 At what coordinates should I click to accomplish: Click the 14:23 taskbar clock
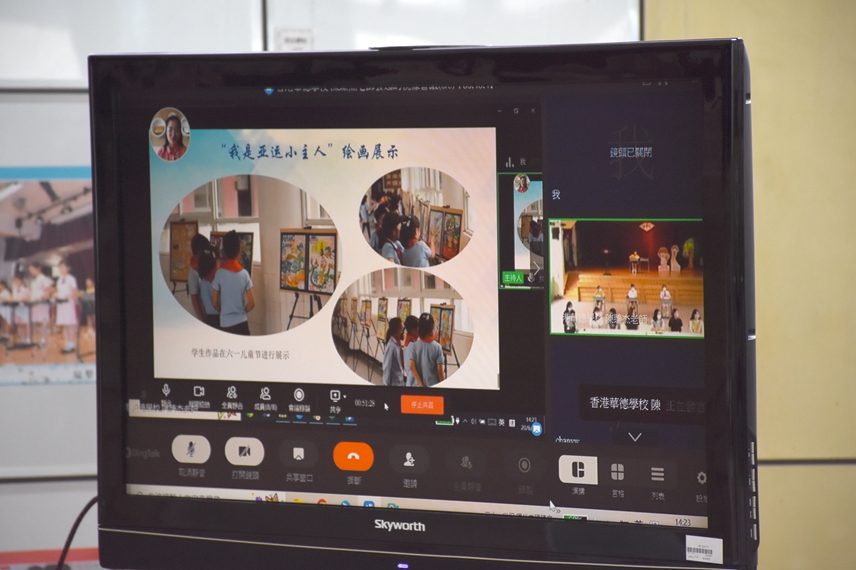coord(682,522)
